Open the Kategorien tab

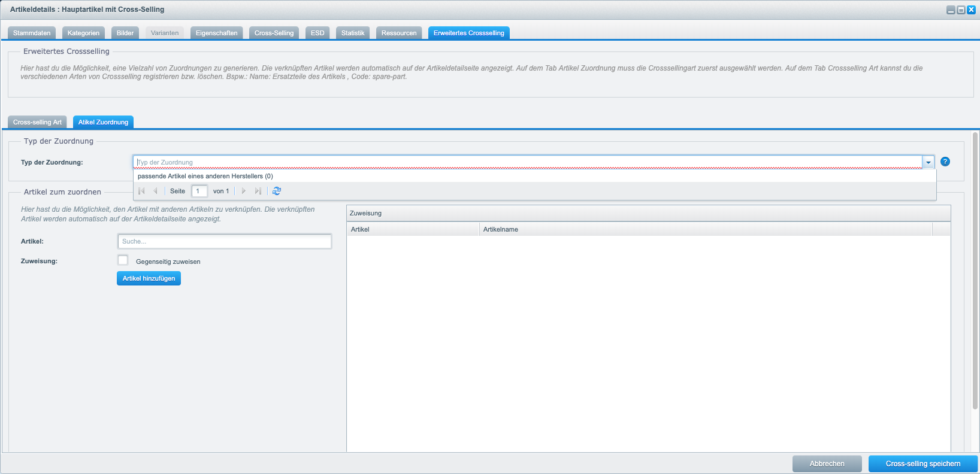[x=83, y=33]
